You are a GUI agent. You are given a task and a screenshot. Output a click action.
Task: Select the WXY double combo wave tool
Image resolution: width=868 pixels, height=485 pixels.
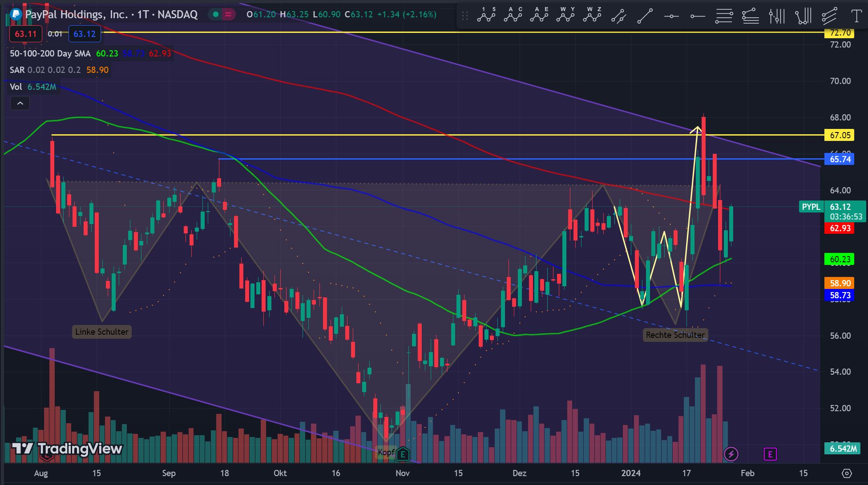(x=565, y=16)
